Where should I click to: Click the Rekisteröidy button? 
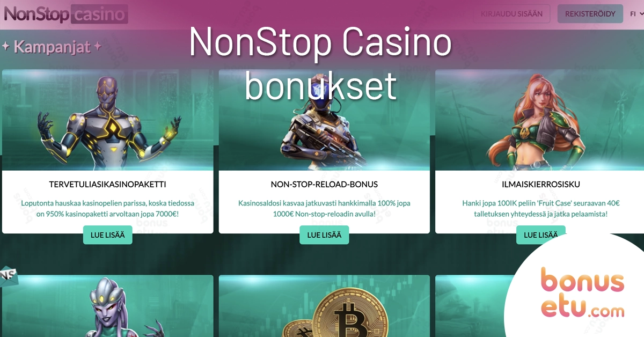tap(590, 14)
